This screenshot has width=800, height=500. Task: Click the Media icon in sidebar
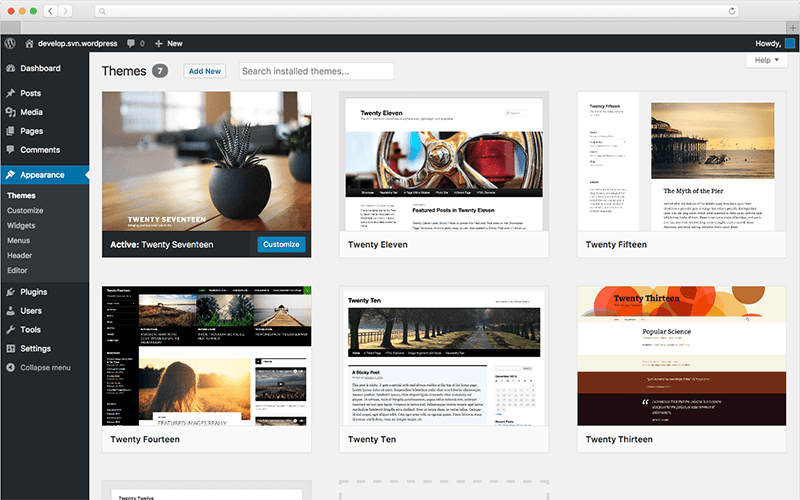(11, 112)
